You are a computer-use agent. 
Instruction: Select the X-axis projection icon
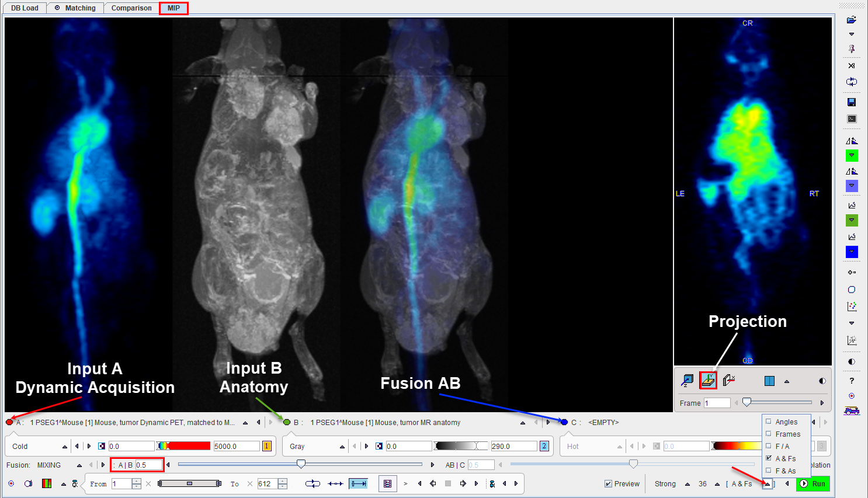point(728,381)
